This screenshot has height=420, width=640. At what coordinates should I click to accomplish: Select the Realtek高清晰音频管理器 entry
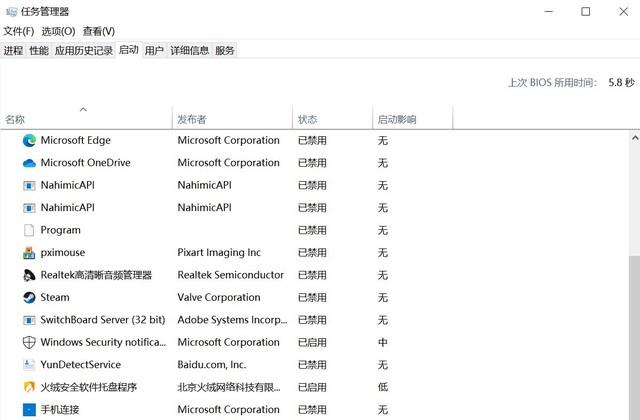[x=96, y=275]
